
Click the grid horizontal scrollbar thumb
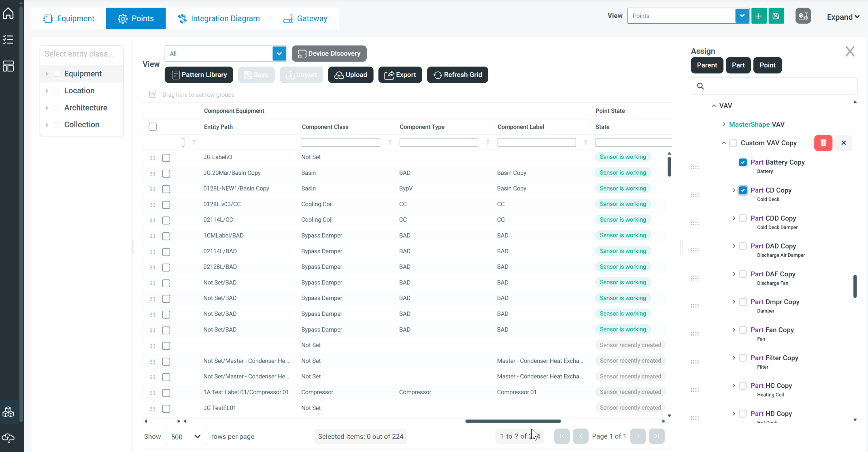[x=513, y=421]
